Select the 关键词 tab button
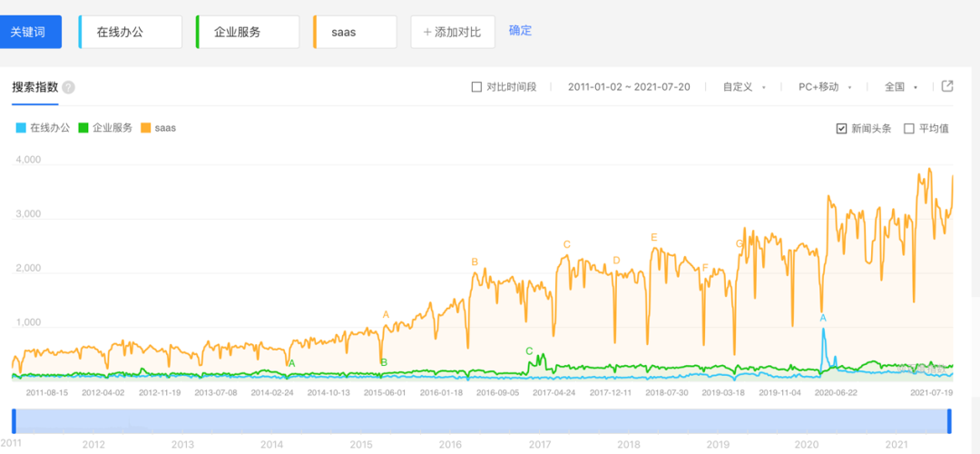This screenshot has width=980, height=454. (x=31, y=32)
